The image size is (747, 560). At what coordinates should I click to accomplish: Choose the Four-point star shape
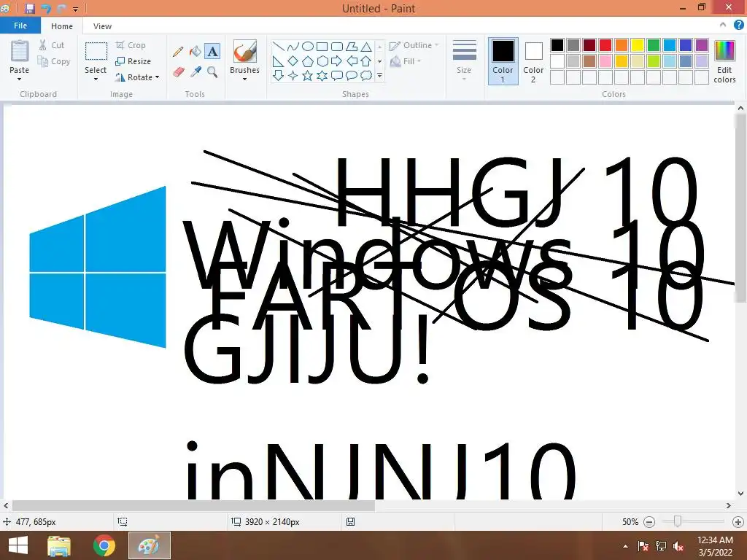click(293, 75)
